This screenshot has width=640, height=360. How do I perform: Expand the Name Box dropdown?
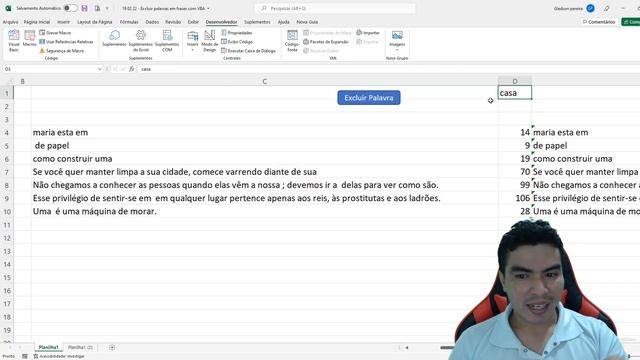[100, 69]
